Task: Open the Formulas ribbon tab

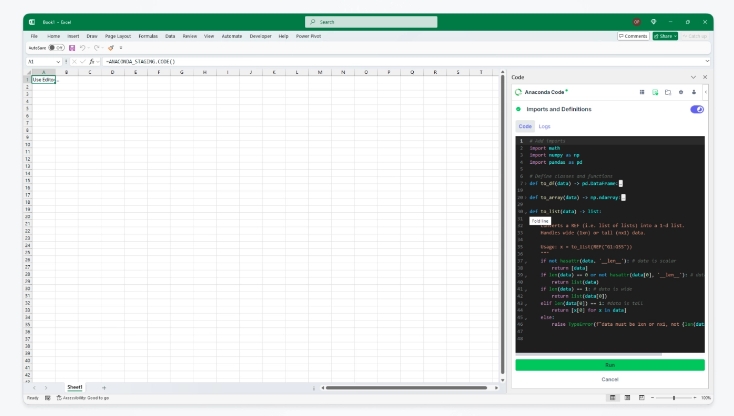Action: [148, 36]
